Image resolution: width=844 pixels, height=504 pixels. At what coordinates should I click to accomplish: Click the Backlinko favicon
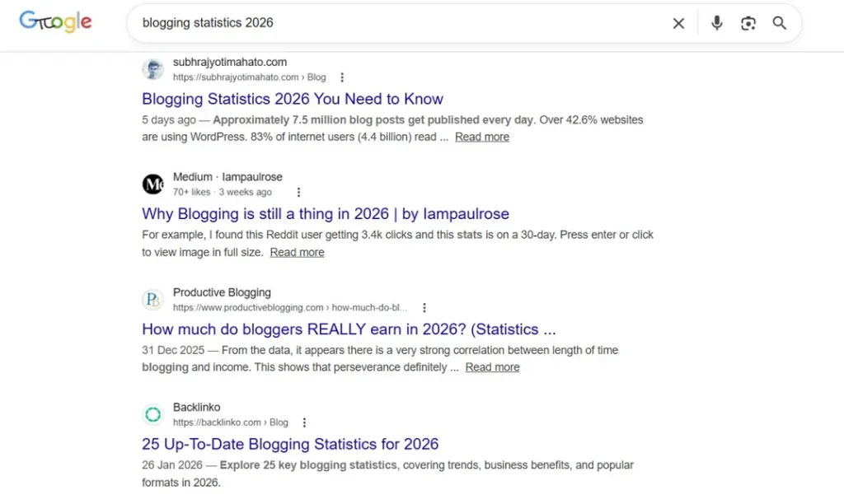[152, 414]
